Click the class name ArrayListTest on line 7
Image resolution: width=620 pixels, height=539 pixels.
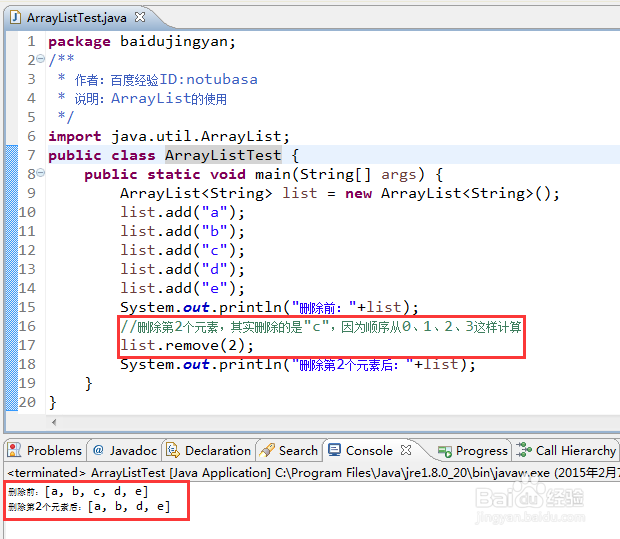pos(223,155)
